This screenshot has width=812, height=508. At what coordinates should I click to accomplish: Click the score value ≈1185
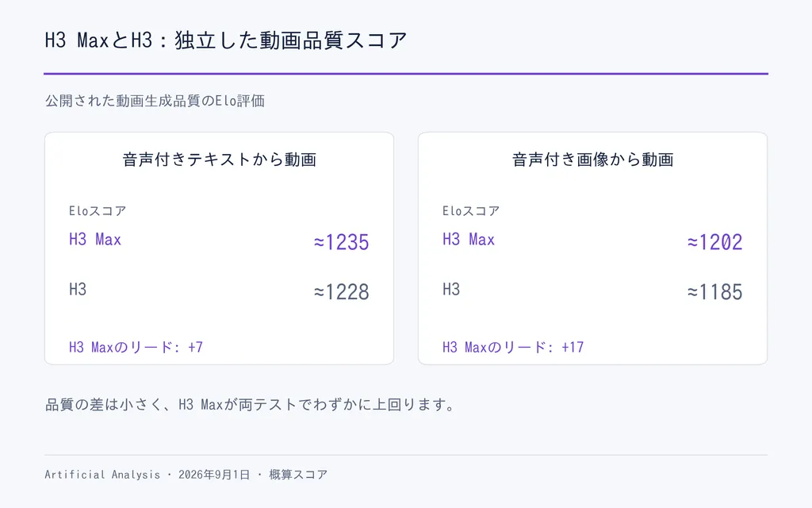[714, 292]
